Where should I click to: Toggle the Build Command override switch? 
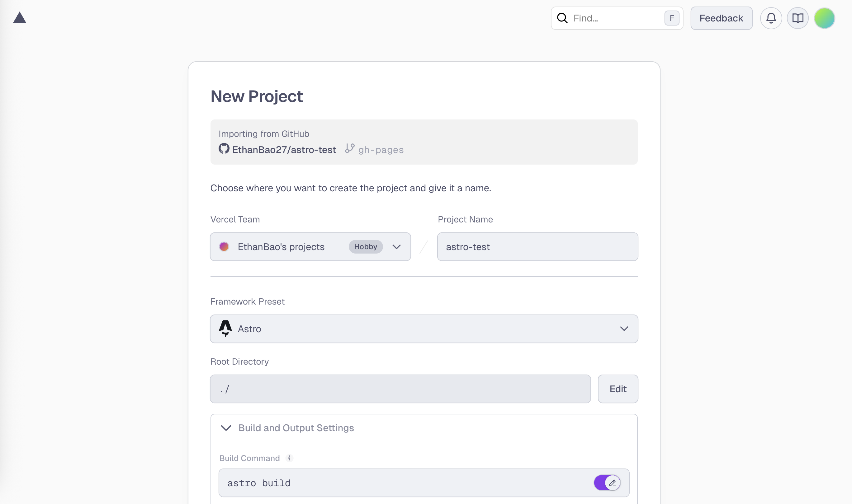(607, 483)
